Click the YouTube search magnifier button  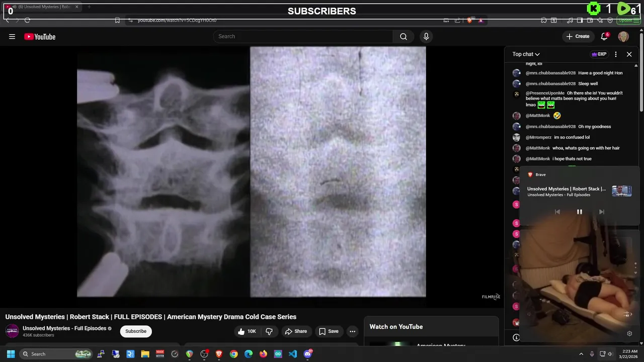click(x=404, y=36)
